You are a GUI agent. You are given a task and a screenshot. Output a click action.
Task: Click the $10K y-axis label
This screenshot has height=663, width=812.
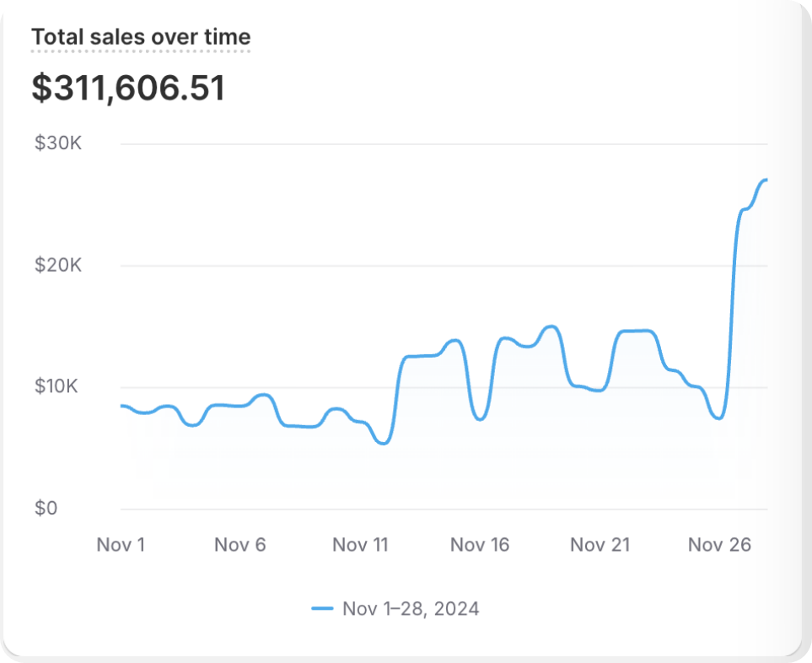(x=57, y=387)
